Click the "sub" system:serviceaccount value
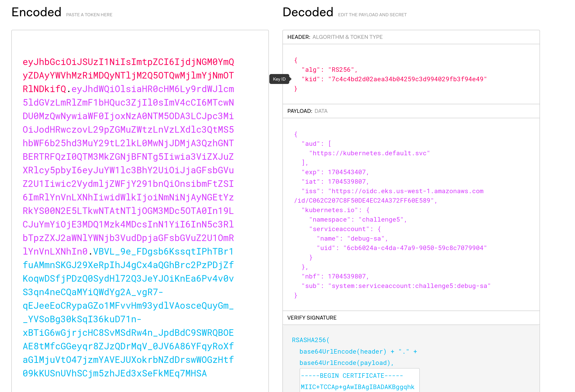This screenshot has width=575, height=392. coord(409,286)
